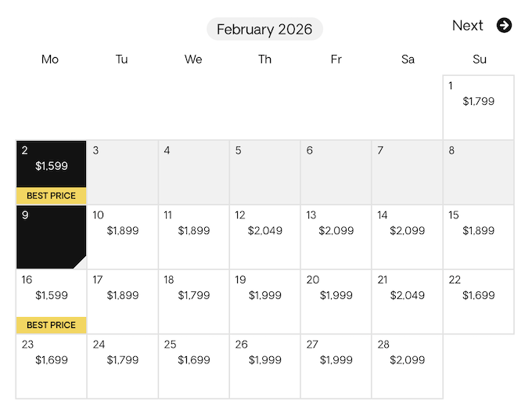Click the Next text link
532x415 pixels.
coord(468,25)
